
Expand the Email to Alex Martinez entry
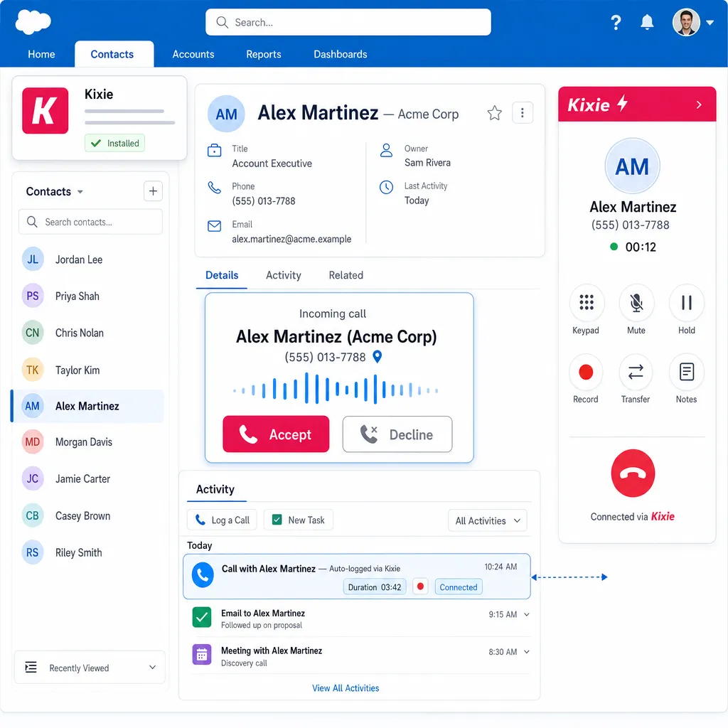(x=527, y=615)
